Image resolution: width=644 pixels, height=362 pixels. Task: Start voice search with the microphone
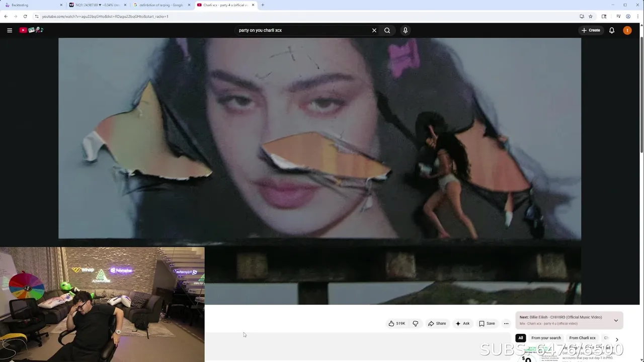click(x=406, y=30)
